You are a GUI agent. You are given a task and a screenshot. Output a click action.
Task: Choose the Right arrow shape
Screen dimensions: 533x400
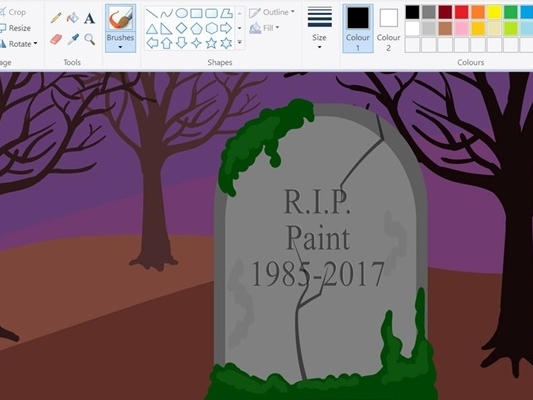pyautogui.click(x=226, y=28)
